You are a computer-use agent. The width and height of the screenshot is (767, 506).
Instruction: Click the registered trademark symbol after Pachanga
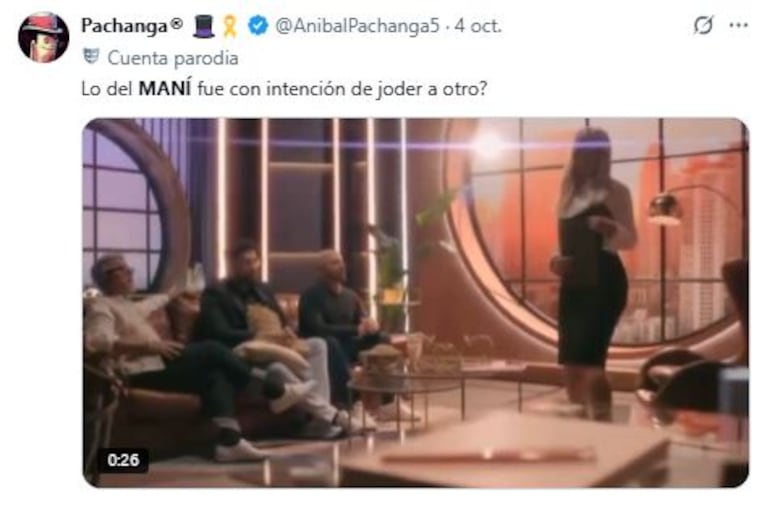(177, 23)
